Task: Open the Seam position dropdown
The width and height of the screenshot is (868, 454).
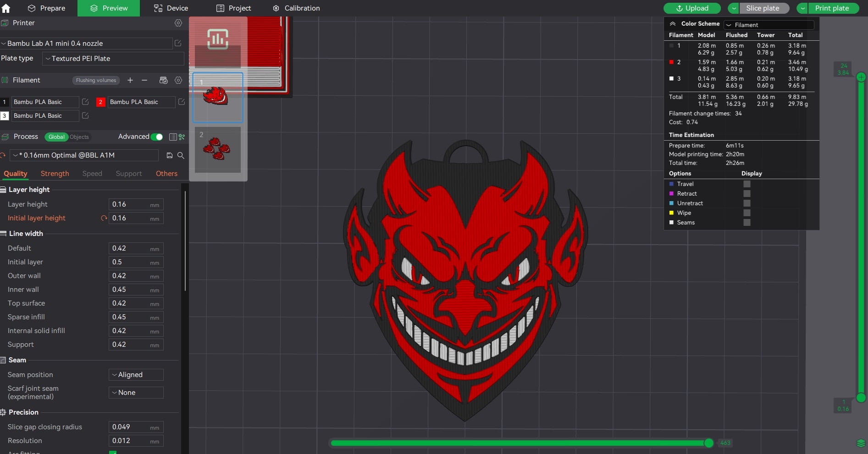Action: (136, 375)
